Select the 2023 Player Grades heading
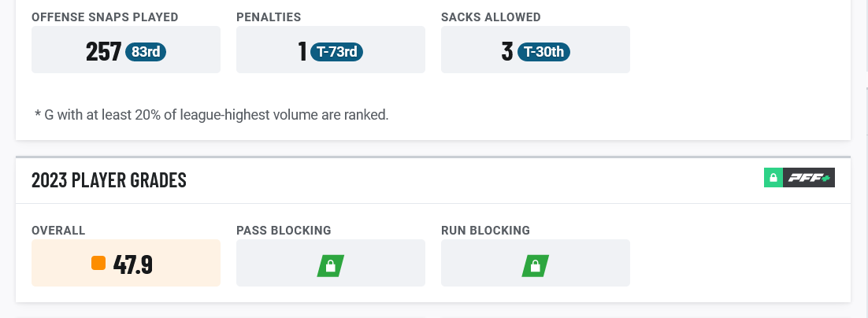The image size is (868, 318). (x=109, y=180)
